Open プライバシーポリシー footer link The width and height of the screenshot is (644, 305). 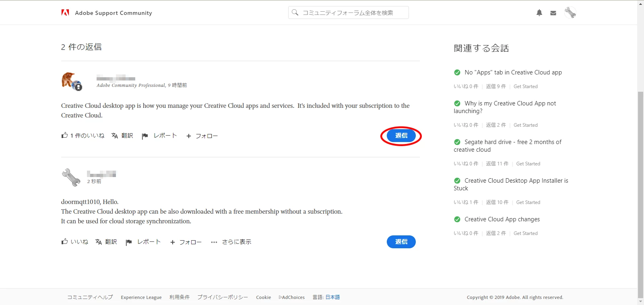coord(223,297)
